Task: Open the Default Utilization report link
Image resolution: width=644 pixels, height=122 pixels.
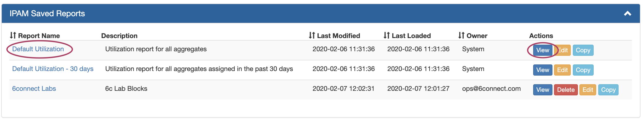Action: pyautogui.click(x=38, y=49)
